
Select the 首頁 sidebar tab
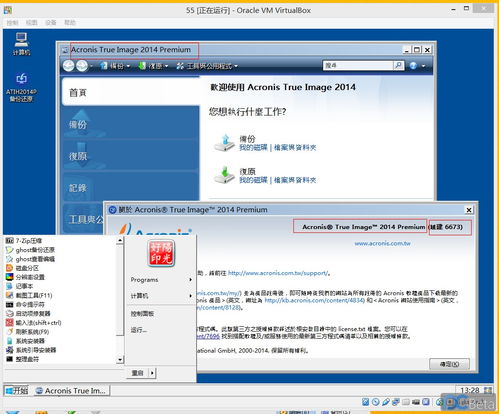click(131, 92)
